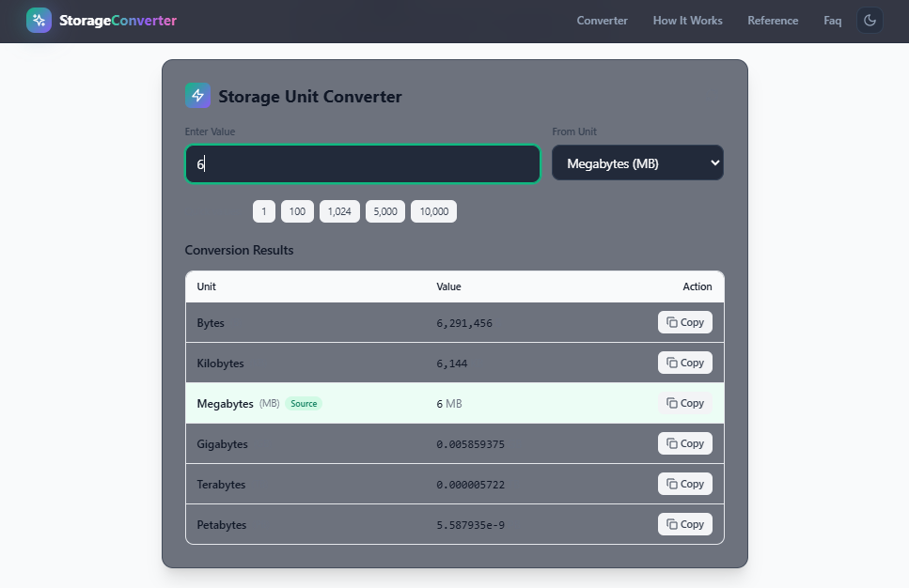The width and height of the screenshot is (909, 588).
Task: Click the lightning bolt converter icon
Action: click(x=197, y=95)
